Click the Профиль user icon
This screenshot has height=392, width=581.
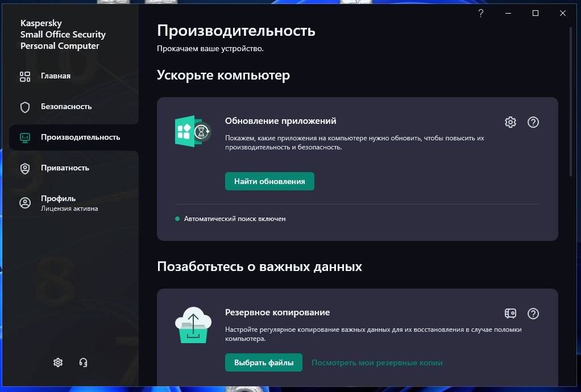point(25,203)
